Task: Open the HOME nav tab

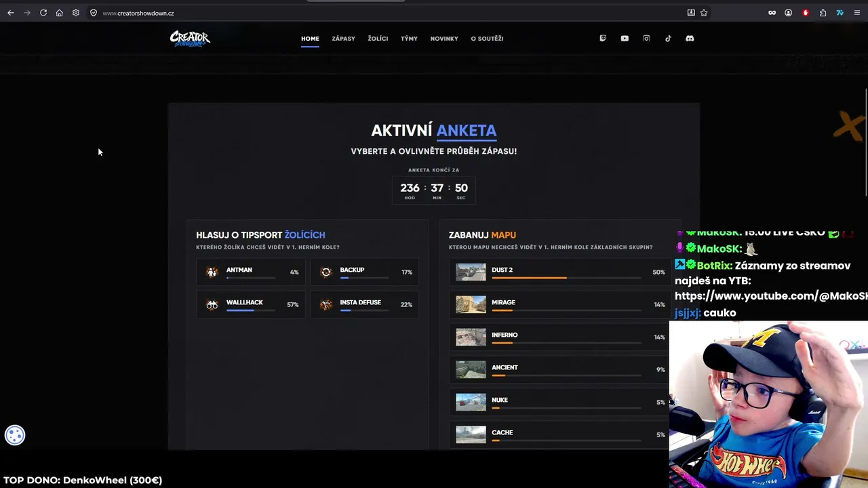Action: (x=310, y=39)
